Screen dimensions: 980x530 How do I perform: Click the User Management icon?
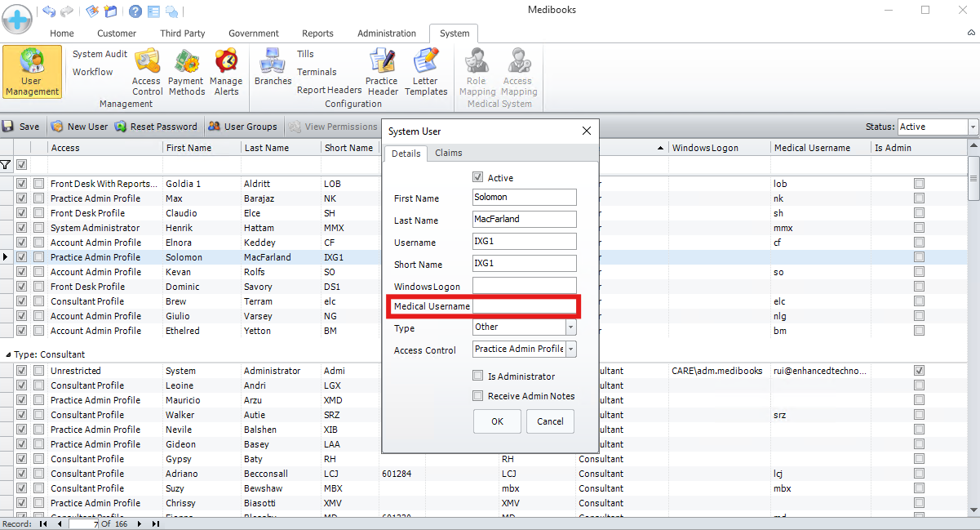coord(32,72)
